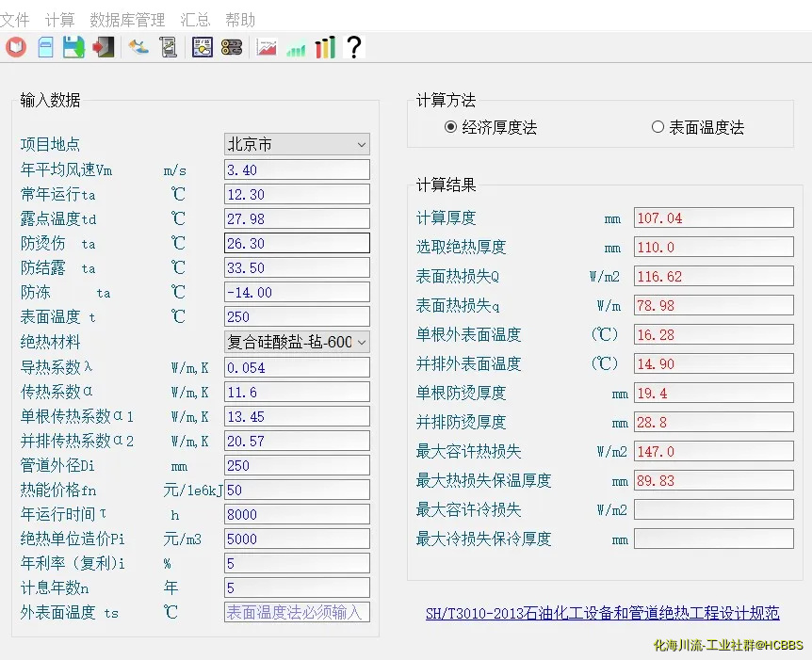Click the 并排防烫厚度 result field 28.8

coord(714,422)
